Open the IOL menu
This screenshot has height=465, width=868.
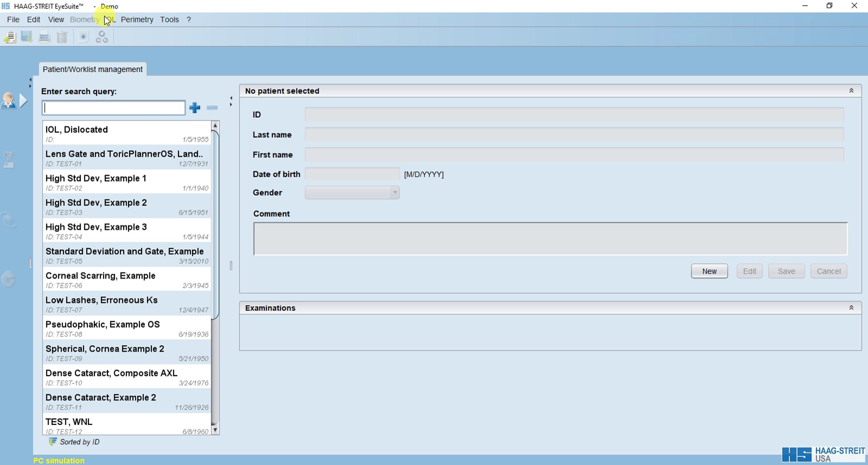click(x=110, y=20)
